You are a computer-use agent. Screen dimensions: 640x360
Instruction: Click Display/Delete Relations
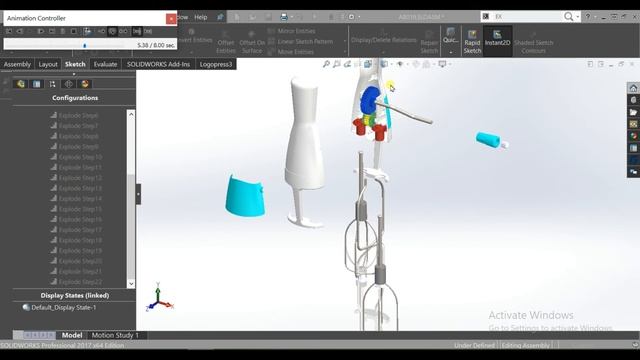383,38
